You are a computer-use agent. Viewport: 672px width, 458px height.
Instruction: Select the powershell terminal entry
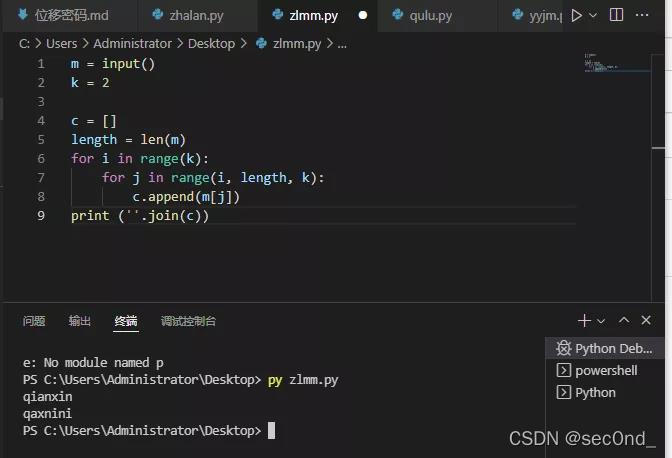(605, 370)
